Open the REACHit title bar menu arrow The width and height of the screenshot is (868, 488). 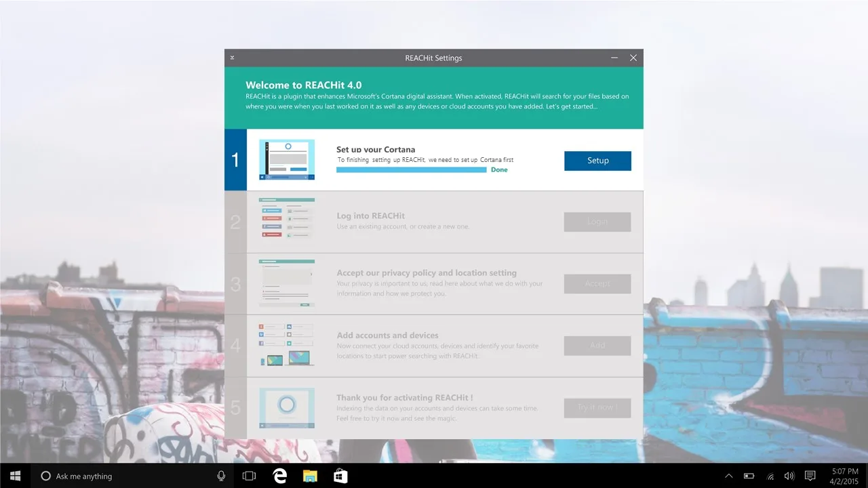pos(232,58)
